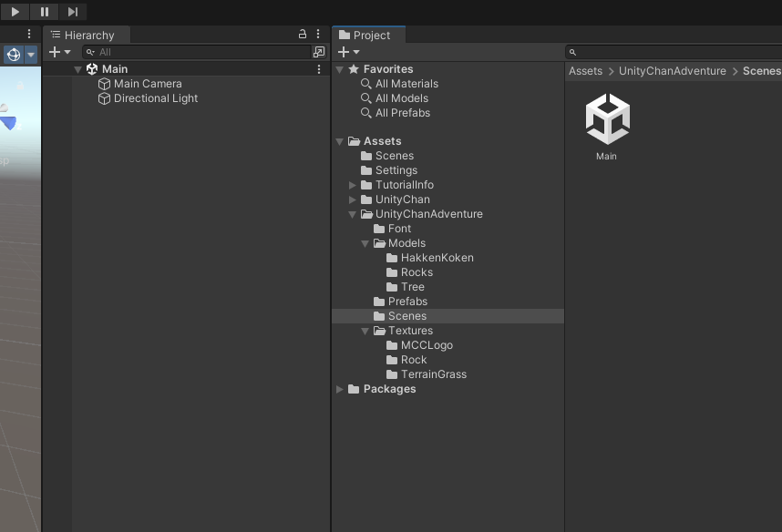Select Directional Light in Hierarchy

tap(155, 98)
